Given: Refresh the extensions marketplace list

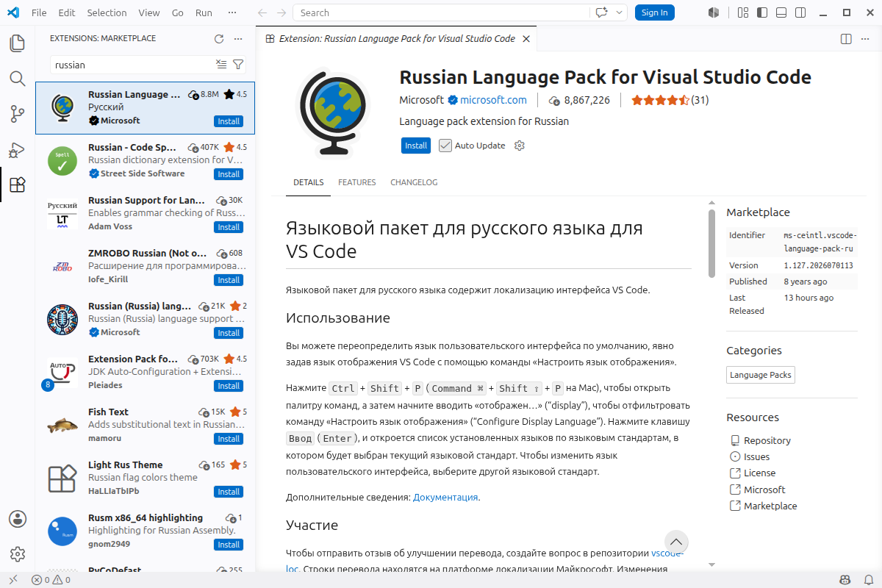Looking at the screenshot, I should (218, 39).
